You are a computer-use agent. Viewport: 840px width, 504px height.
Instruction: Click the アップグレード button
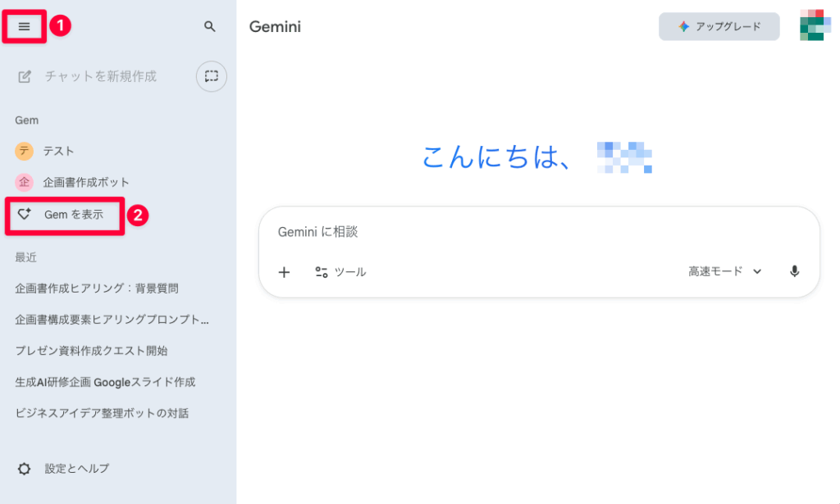pyautogui.click(x=719, y=26)
